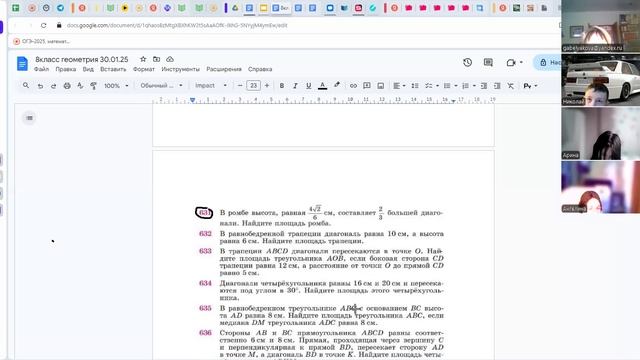Run spelling and grammar check
The image size is (640, 360).
80,86
